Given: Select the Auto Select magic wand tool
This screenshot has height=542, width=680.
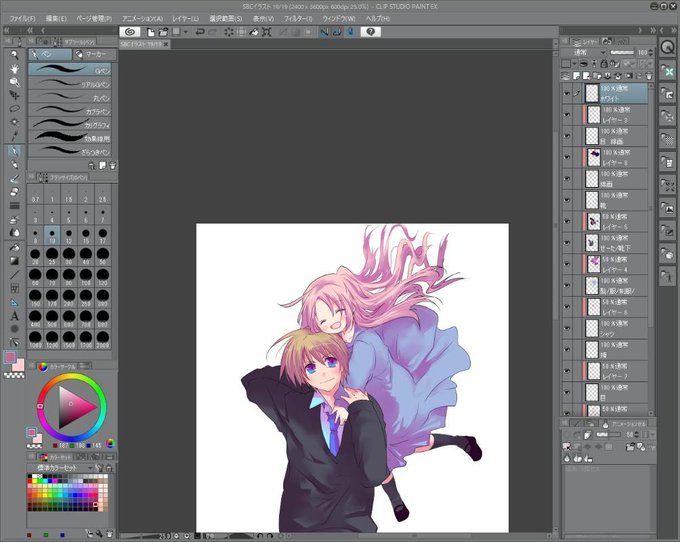Looking at the screenshot, I should (14, 122).
